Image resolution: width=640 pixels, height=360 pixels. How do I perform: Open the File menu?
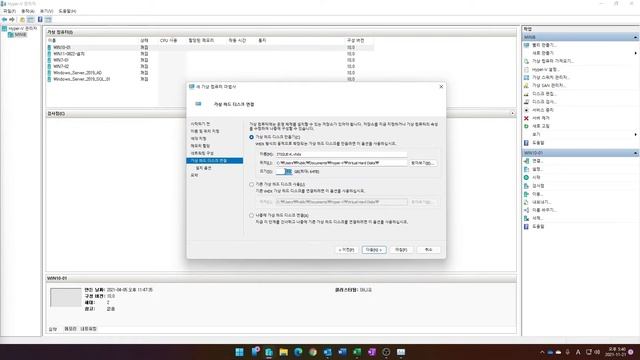pos(9,11)
